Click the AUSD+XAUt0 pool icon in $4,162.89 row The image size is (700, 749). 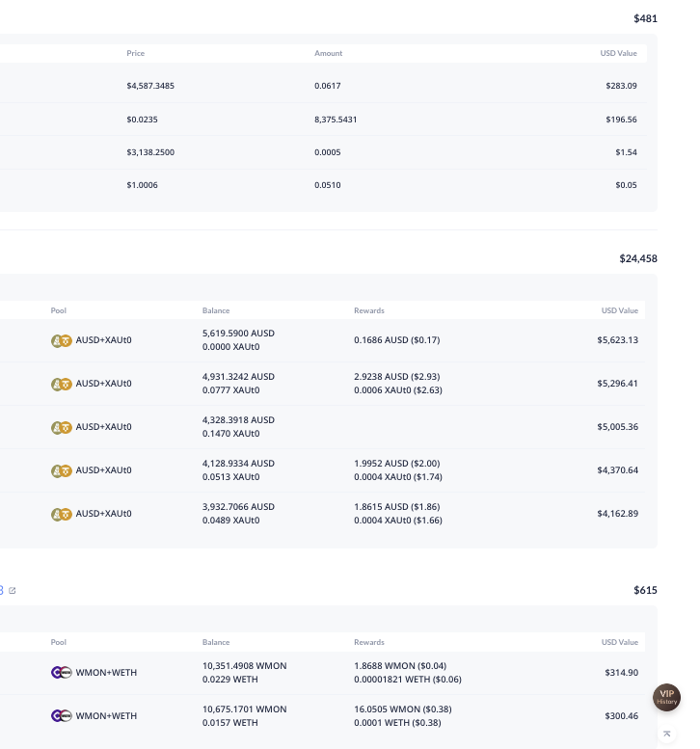pos(61,514)
